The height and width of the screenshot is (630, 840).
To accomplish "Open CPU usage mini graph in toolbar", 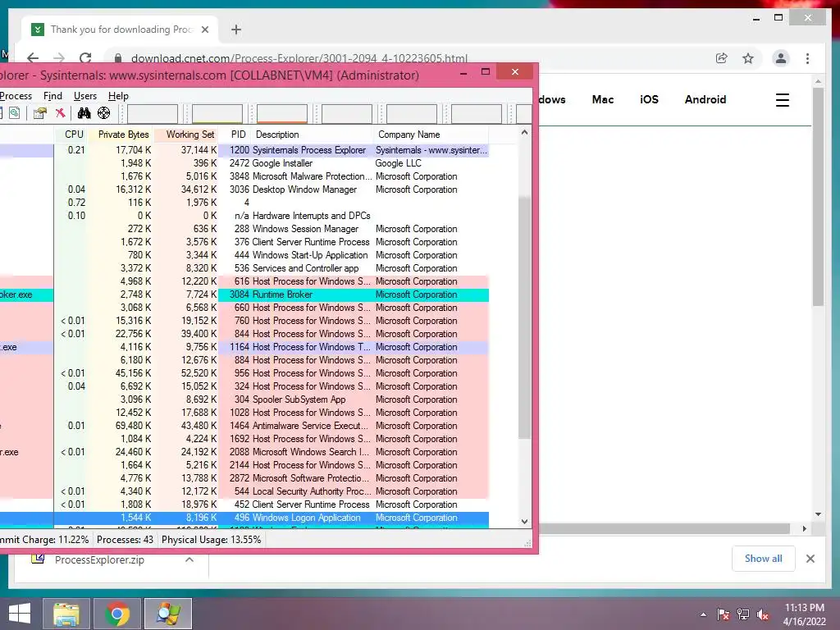I will [x=152, y=113].
